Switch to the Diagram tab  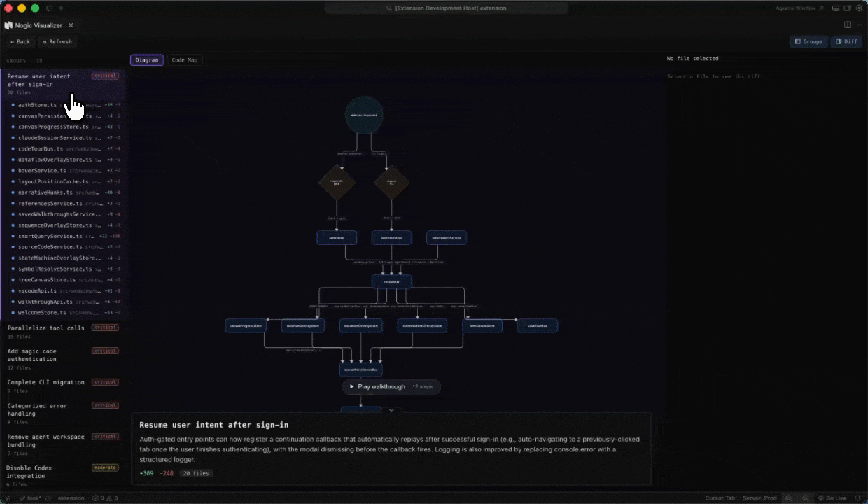(147, 60)
